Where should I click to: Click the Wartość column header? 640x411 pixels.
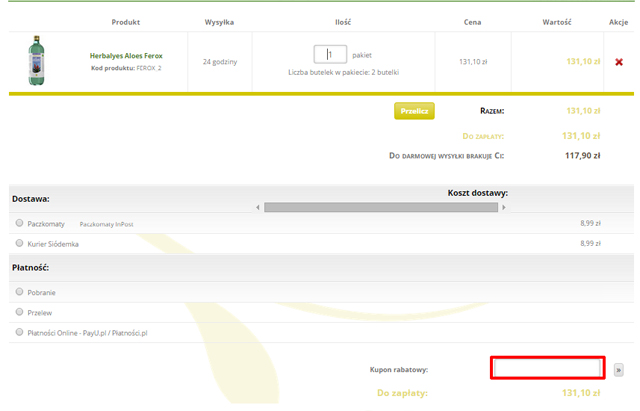tap(556, 21)
